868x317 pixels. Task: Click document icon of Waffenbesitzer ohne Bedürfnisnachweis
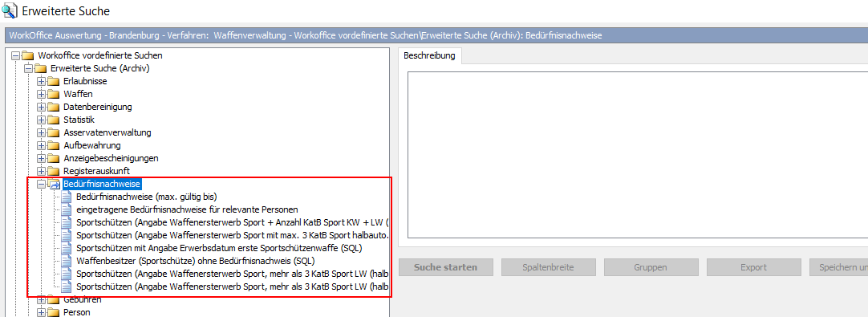pos(67,261)
